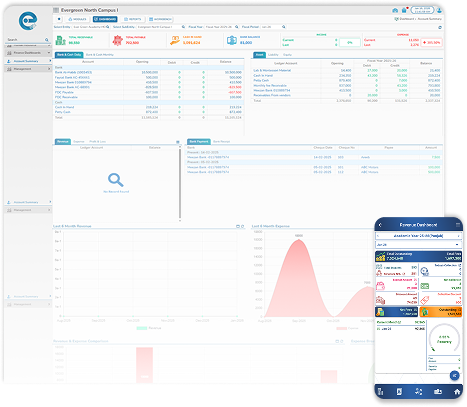
Task: Open the Fiscal Year lookup selector
Action: tap(237, 27)
